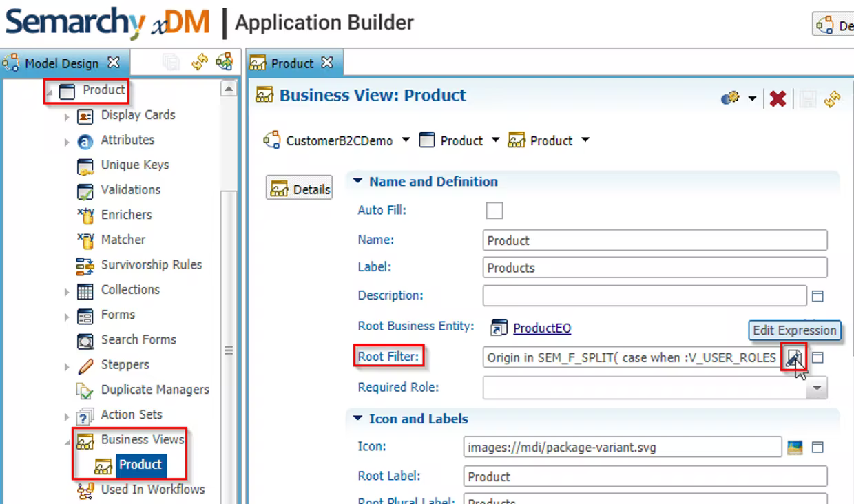Select Business Views in the tree
This screenshot has width=854, height=504.
143,439
